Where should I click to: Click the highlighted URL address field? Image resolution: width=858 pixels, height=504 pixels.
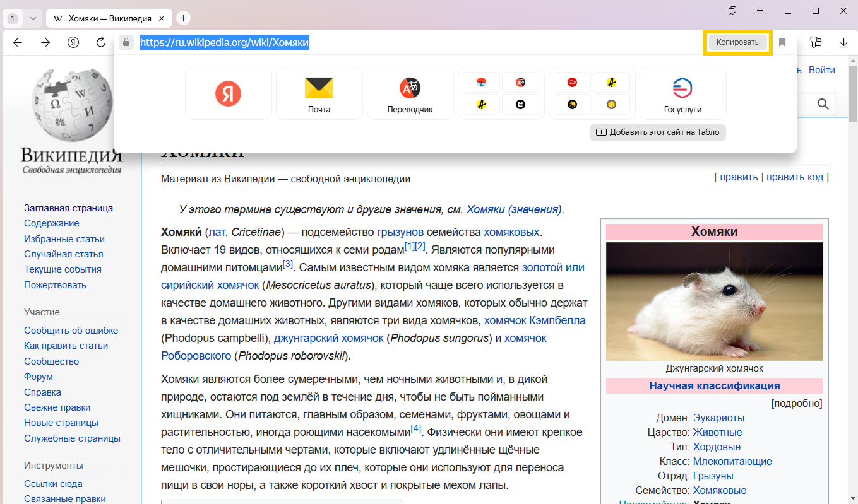(224, 42)
